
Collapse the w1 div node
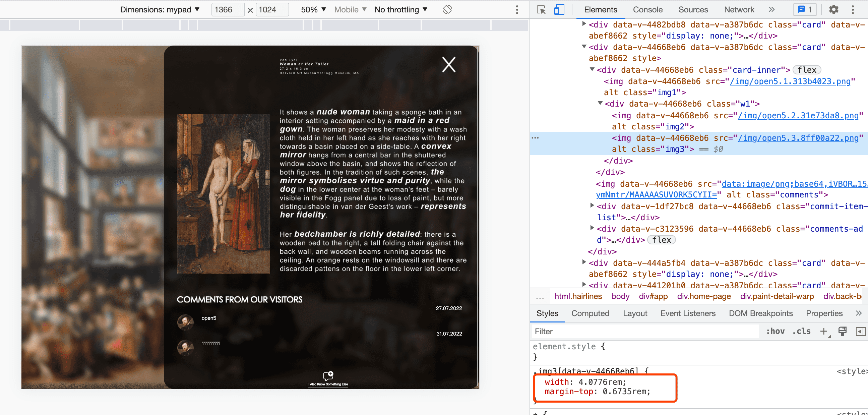pyautogui.click(x=600, y=103)
